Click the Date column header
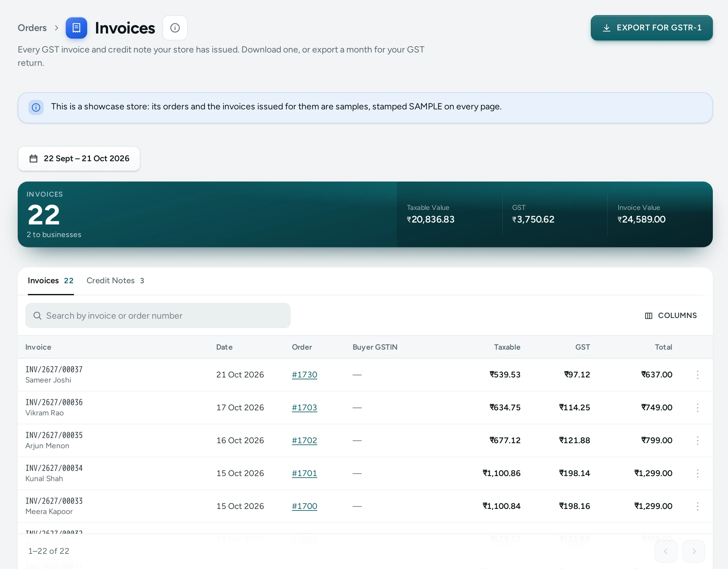This screenshot has width=728, height=569. click(x=224, y=347)
